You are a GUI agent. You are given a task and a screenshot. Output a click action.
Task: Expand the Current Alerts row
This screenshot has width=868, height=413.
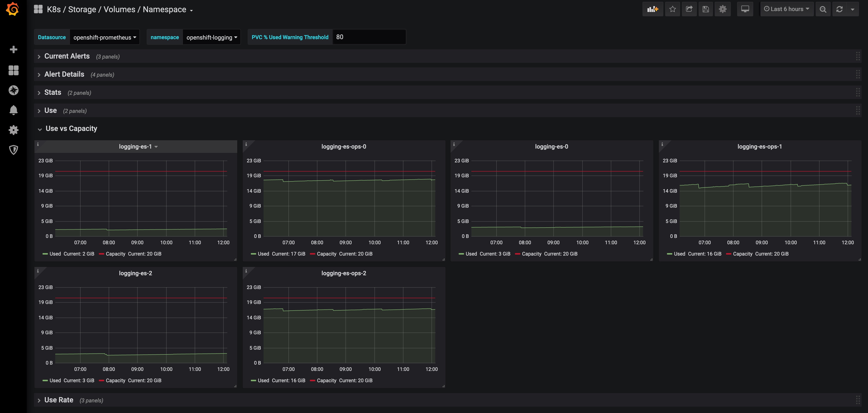tap(67, 56)
